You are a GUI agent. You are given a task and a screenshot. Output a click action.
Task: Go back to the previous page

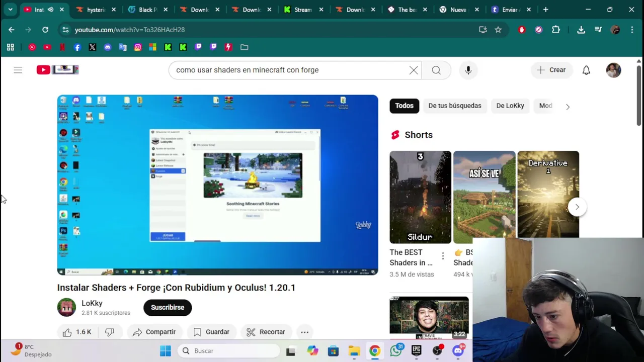click(11, 30)
